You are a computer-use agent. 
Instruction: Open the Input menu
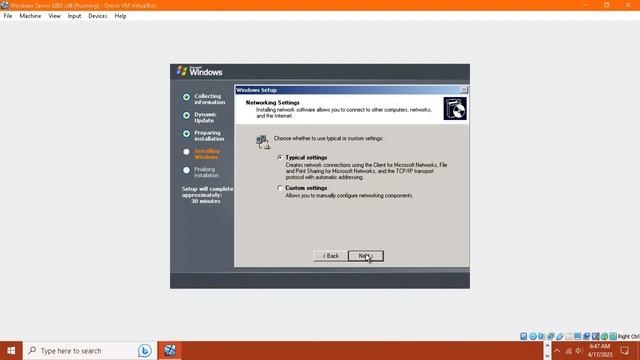74,16
